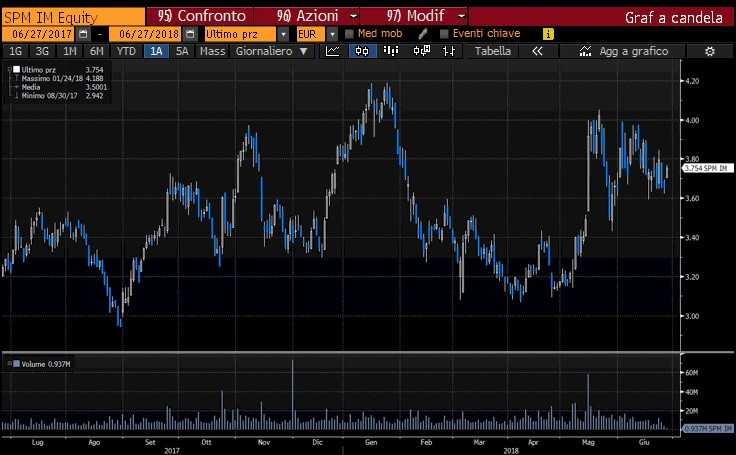Select the candlestick chart type icon
The width and height of the screenshot is (736, 455).
[362, 51]
